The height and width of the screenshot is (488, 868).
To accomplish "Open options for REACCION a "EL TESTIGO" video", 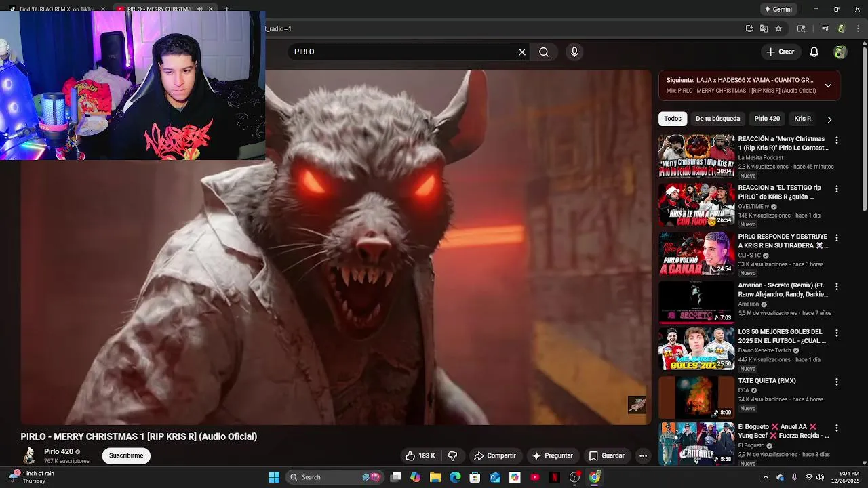I will (x=836, y=188).
